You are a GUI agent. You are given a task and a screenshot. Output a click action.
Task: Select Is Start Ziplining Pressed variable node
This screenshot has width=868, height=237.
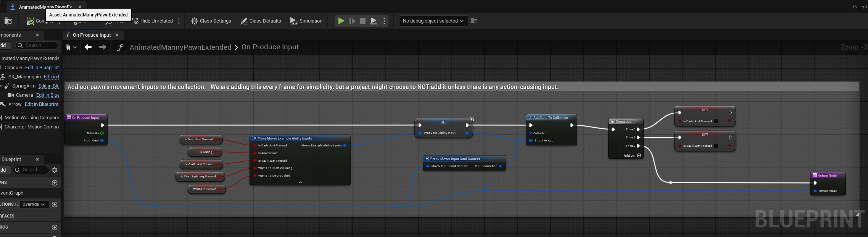(200, 177)
